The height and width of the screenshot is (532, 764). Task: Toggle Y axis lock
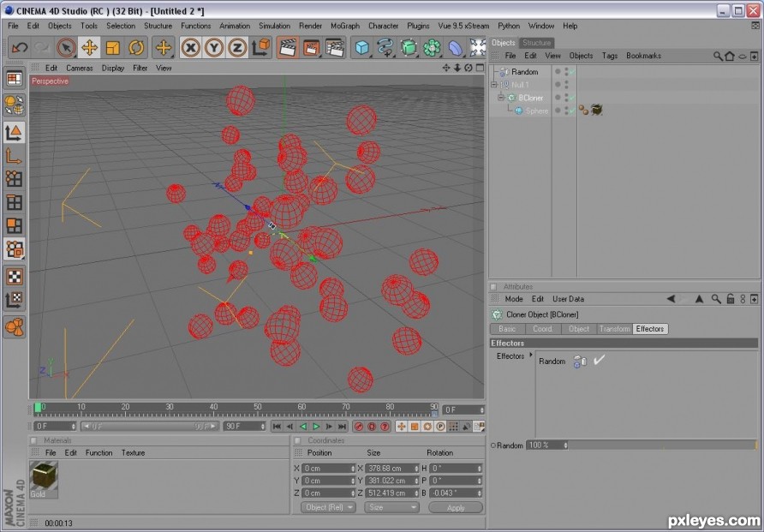214,48
